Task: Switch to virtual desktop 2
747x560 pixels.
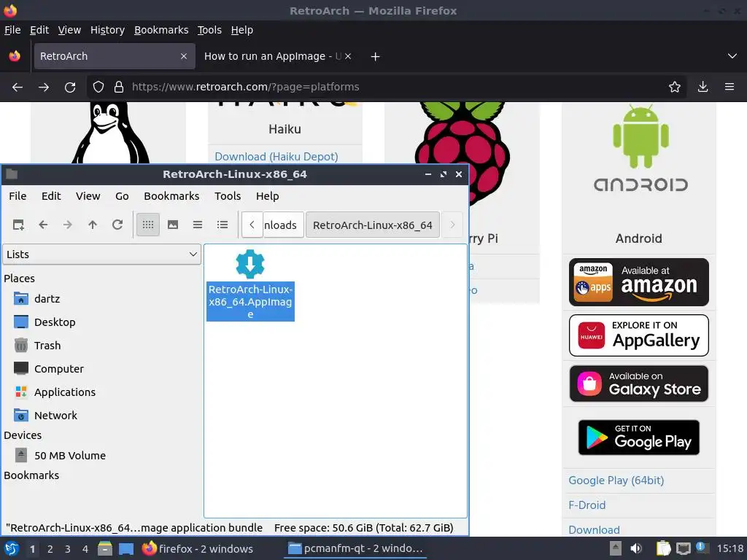Action: coord(50,549)
